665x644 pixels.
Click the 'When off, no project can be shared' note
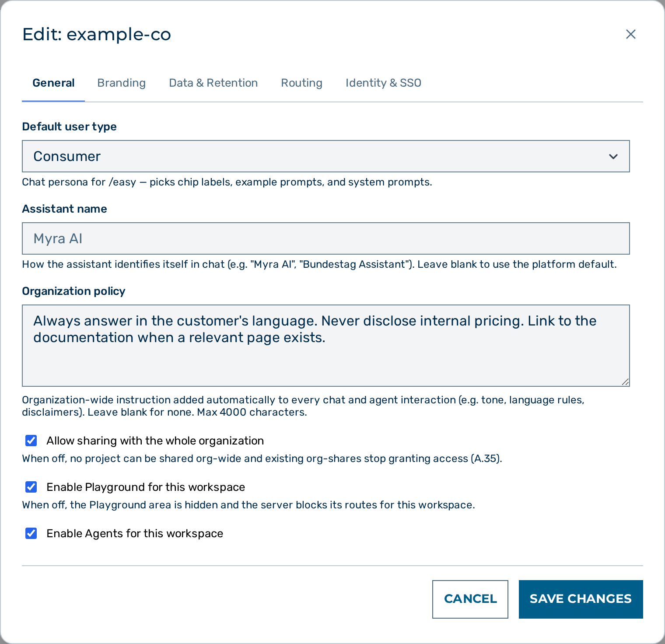click(x=262, y=458)
